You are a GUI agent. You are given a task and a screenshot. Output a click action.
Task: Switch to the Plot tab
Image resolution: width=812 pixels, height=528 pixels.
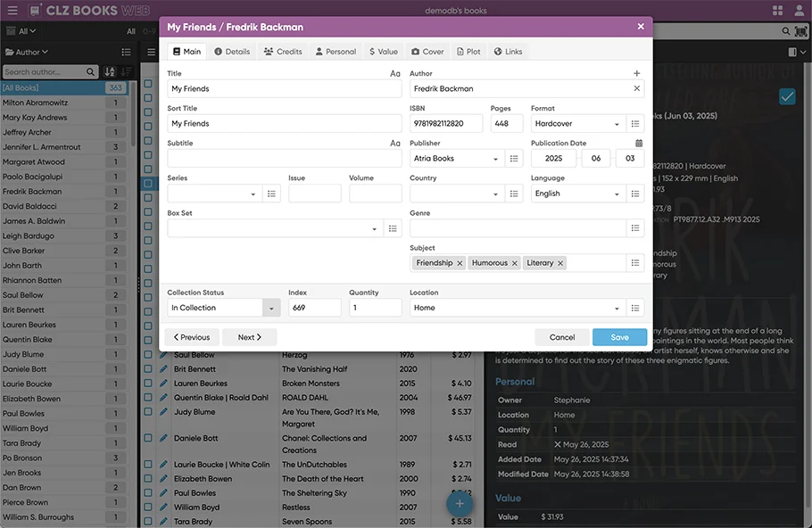(x=468, y=52)
